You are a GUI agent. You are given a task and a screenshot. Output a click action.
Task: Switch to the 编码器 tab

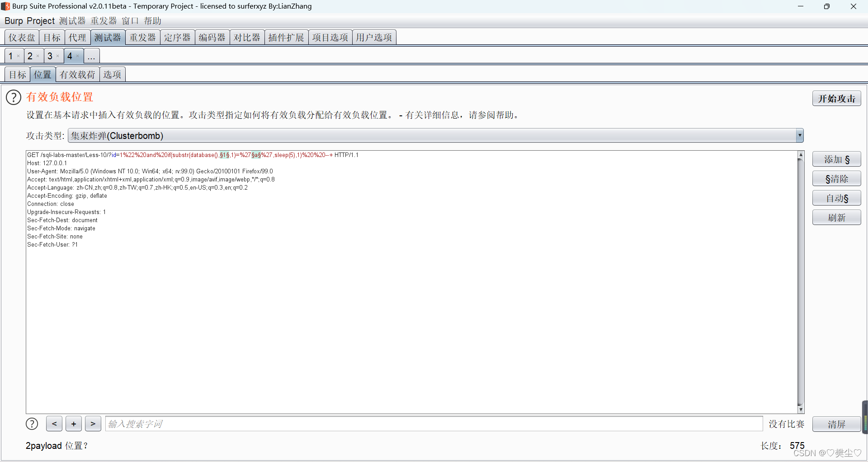(212, 38)
